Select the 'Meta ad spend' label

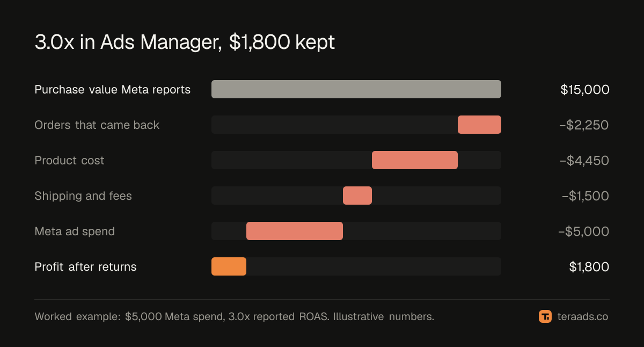pyautogui.click(x=75, y=232)
